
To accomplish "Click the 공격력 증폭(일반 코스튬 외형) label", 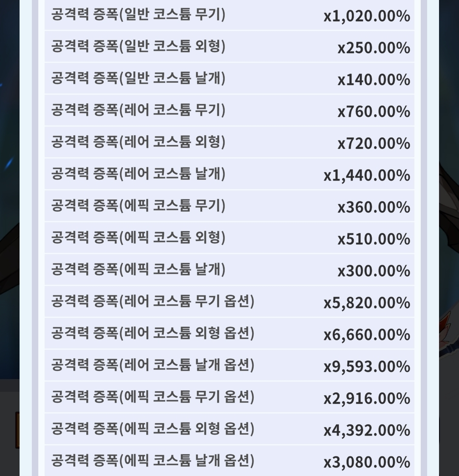I will click(x=138, y=46).
